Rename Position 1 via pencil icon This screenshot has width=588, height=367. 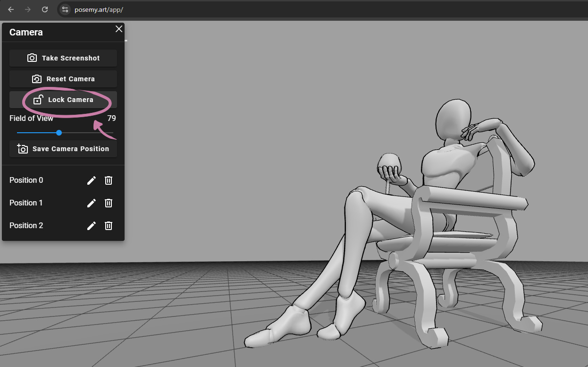92,203
